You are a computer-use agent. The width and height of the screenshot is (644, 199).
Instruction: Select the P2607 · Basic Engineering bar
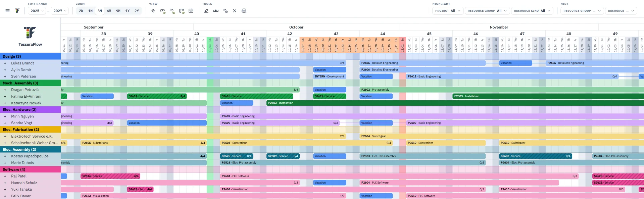pos(432,116)
